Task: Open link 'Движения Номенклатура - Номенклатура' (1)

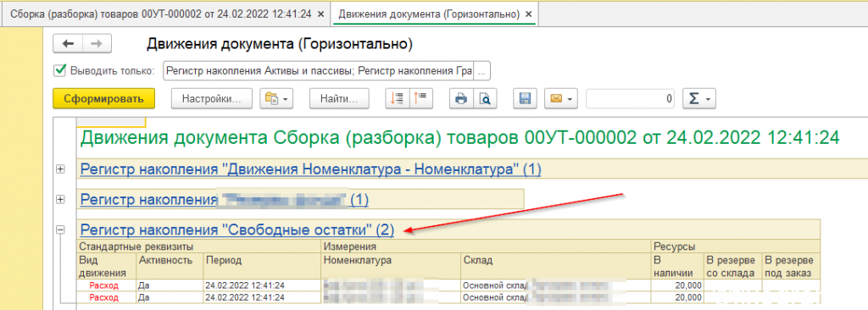Action: [x=310, y=169]
